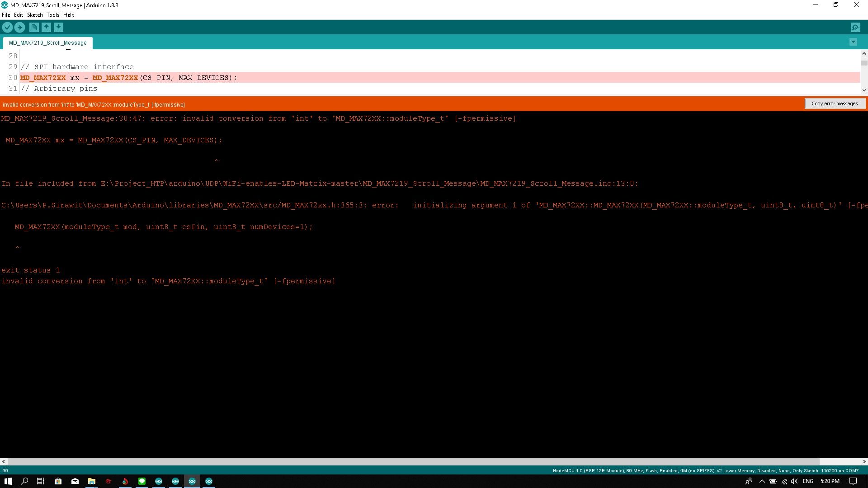Open the Tools menu

pyautogui.click(x=52, y=15)
